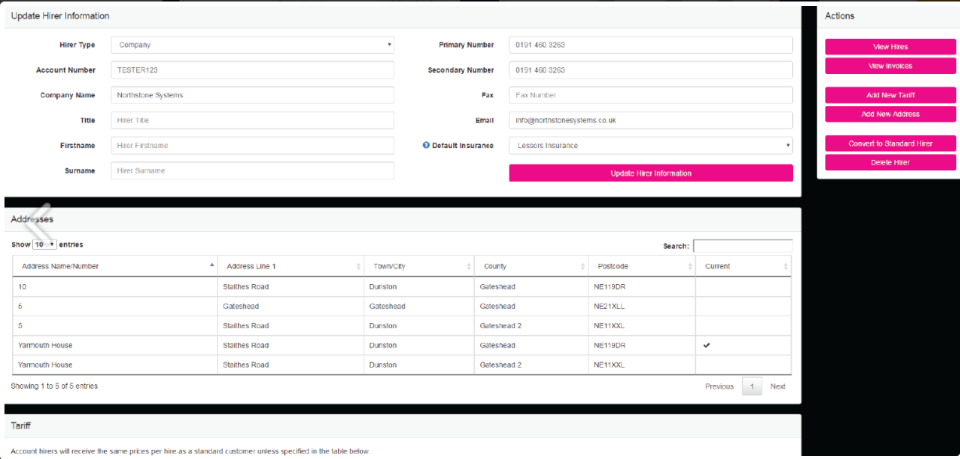Sort the Postcode column
960x459 pixels.
coord(689,266)
